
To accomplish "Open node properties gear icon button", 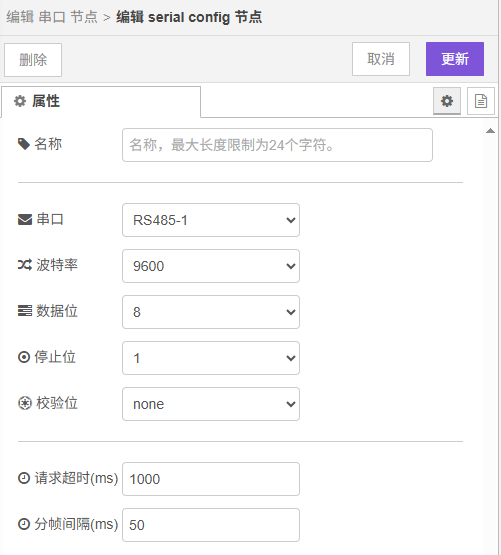I will tap(447, 101).
